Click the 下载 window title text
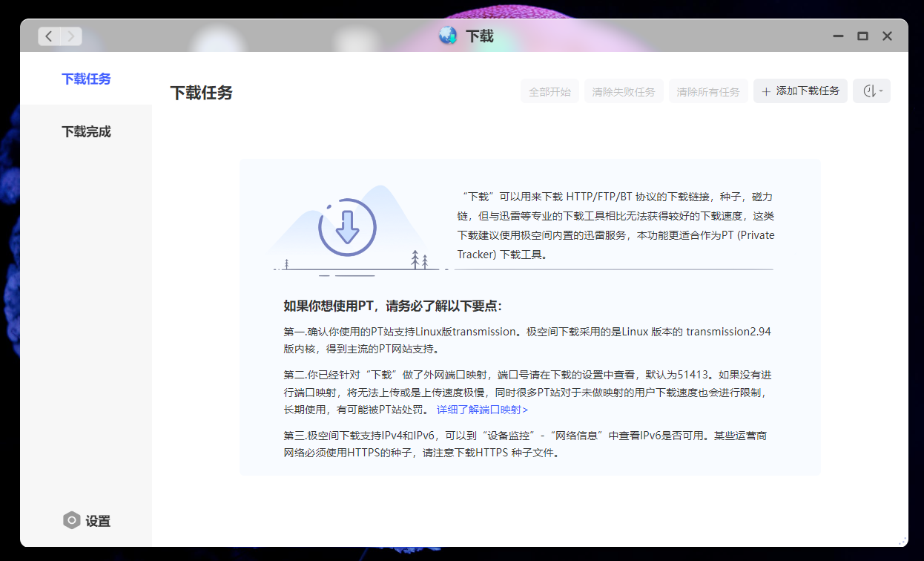The width and height of the screenshot is (924, 561). pos(480,36)
